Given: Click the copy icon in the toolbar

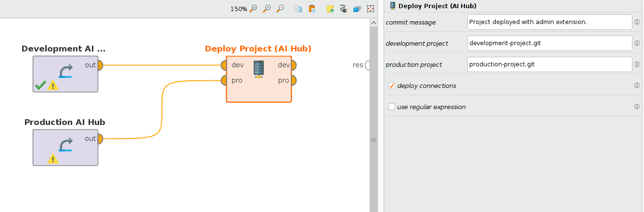Looking at the screenshot, I should click(299, 9).
